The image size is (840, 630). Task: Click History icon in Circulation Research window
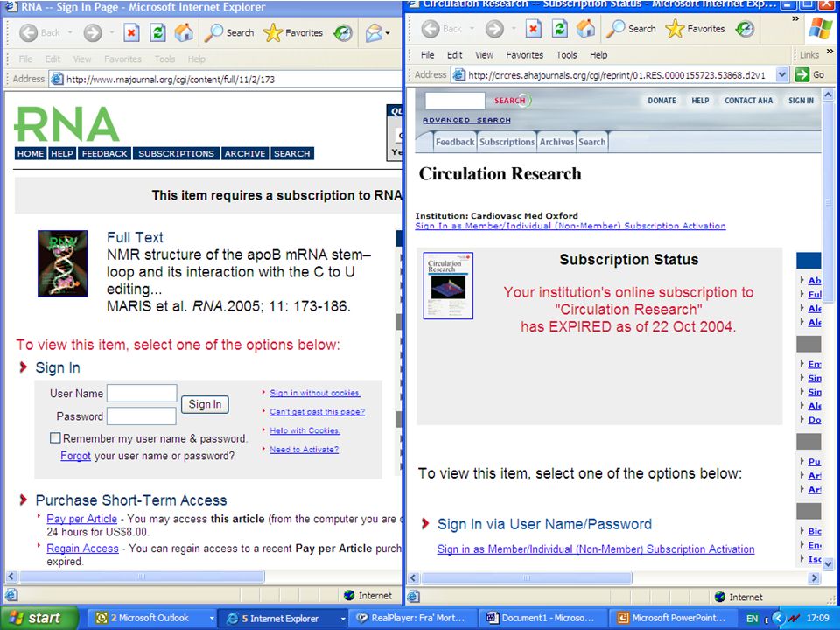coord(745,29)
